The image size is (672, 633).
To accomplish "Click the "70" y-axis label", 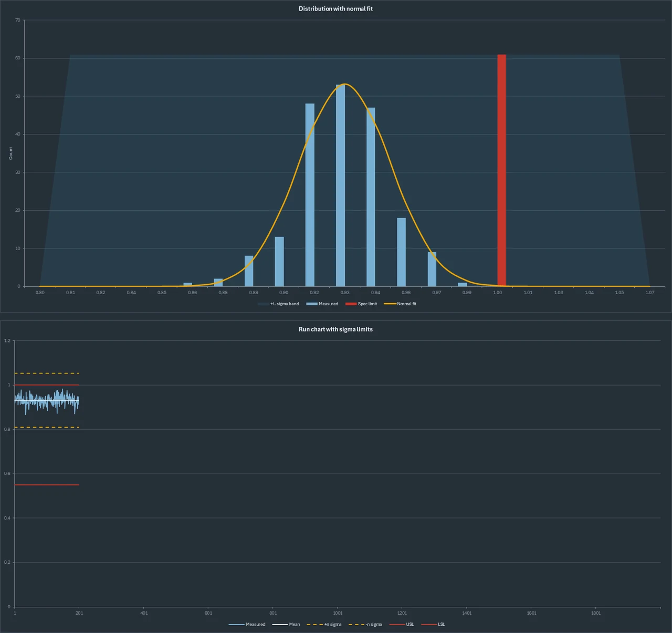I will click(x=18, y=20).
